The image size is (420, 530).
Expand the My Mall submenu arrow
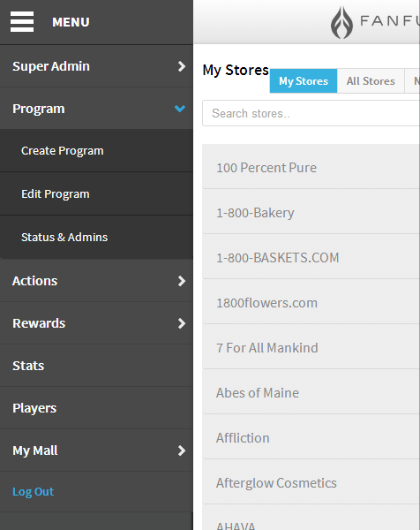point(182,450)
